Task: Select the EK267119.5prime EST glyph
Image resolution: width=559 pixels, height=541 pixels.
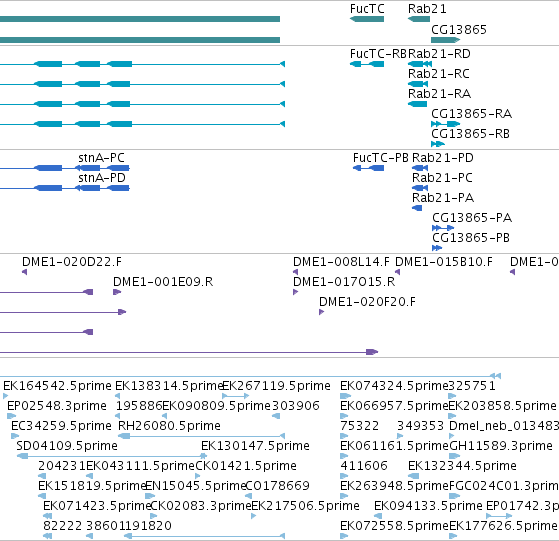Action: pyautogui.click(x=235, y=396)
